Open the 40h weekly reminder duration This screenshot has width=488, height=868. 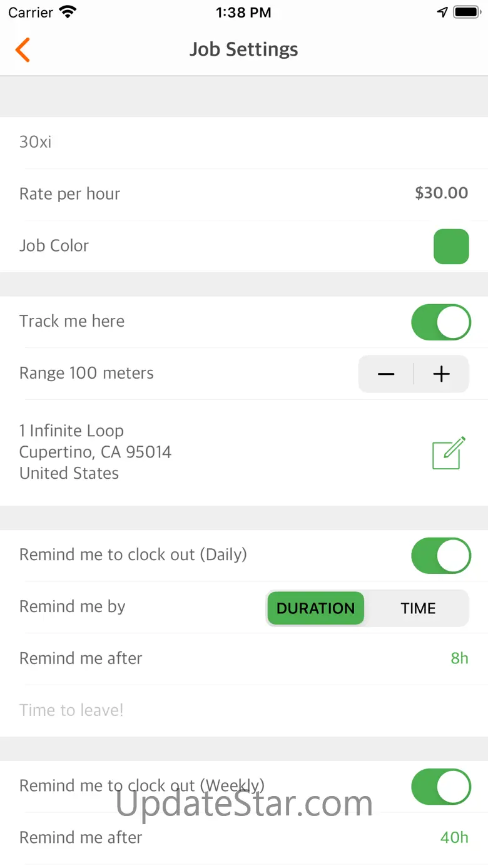click(x=454, y=838)
